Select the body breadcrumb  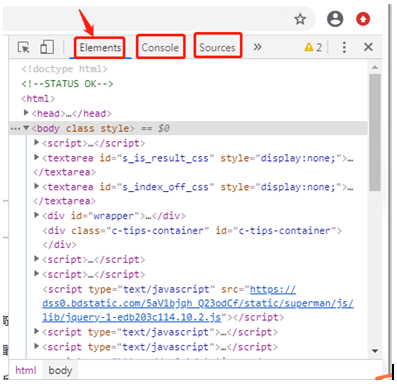[x=60, y=370]
